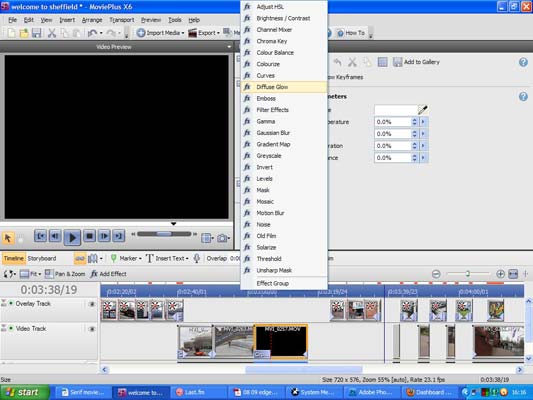Open the Tools menu
This screenshot has width=533, height=400.
(175, 20)
